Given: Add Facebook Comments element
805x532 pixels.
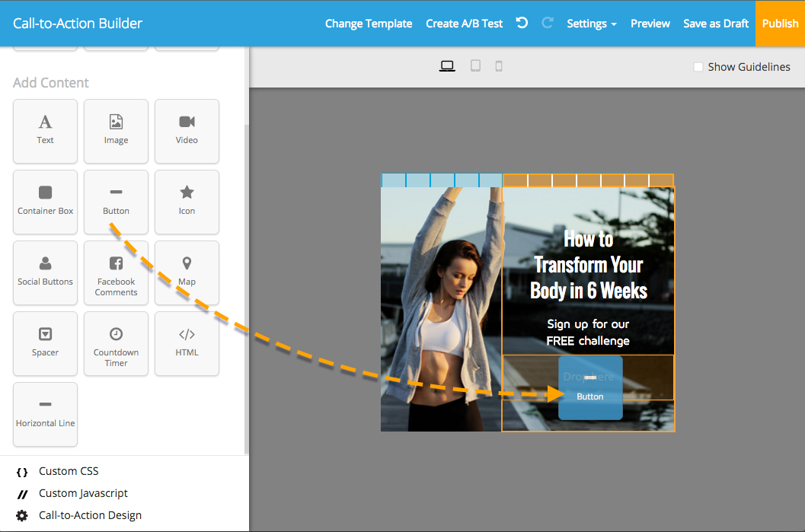Looking at the screenshot, I should (x=116, y=273).
